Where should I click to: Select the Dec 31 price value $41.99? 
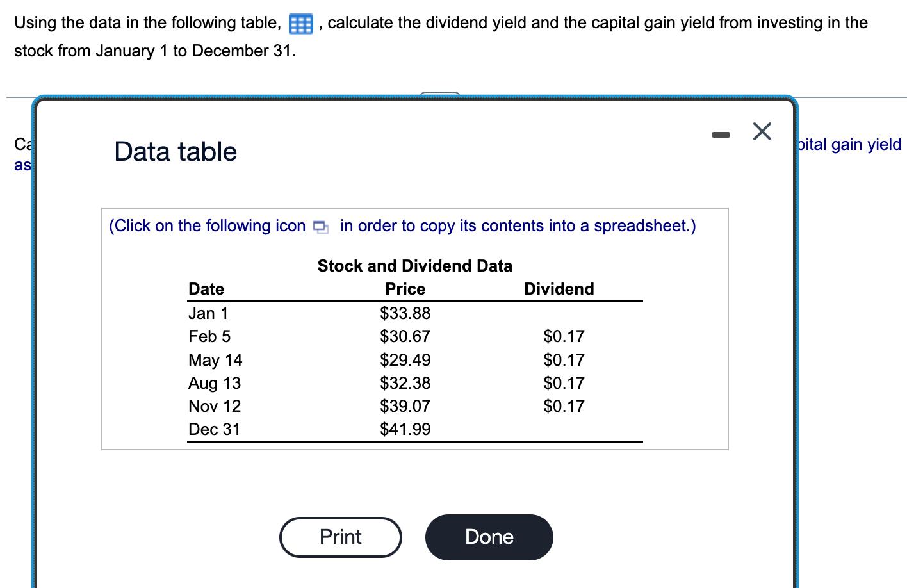(x=405, y=429)
